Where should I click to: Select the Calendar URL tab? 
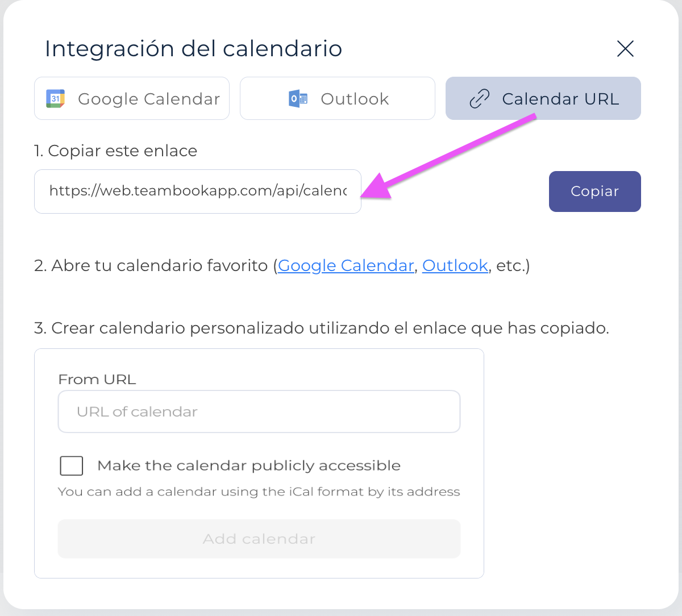click(x=543, y=98)
